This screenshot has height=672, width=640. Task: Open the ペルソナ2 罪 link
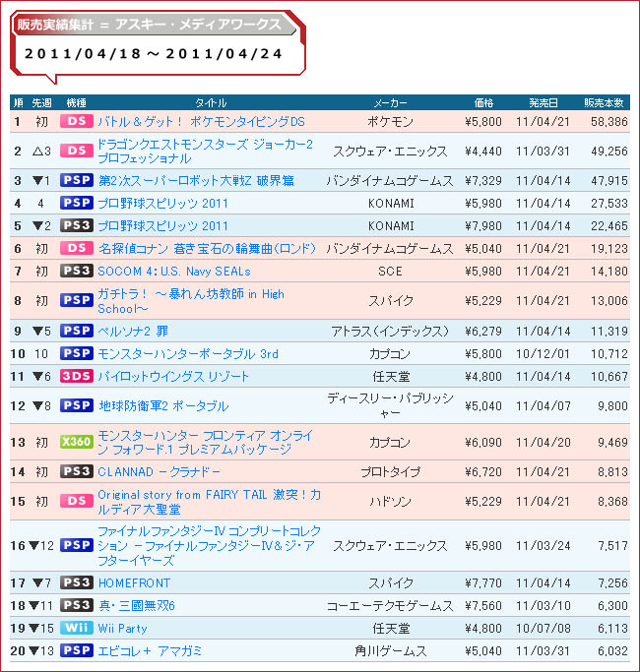(x=133, y=331)
